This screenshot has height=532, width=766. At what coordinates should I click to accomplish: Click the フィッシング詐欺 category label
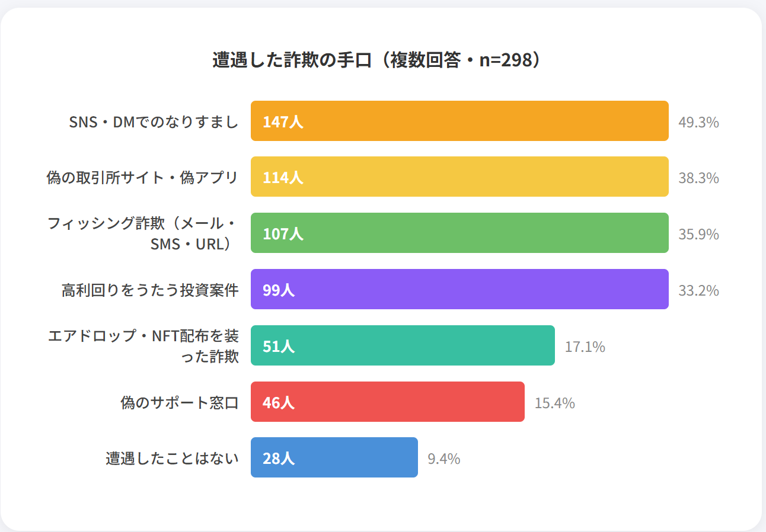pos(142,233)
